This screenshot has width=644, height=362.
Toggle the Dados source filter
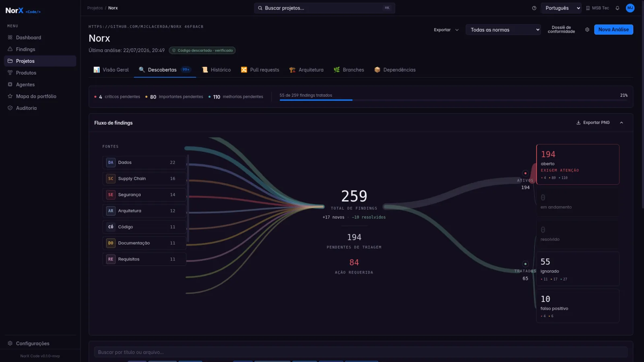144,162
